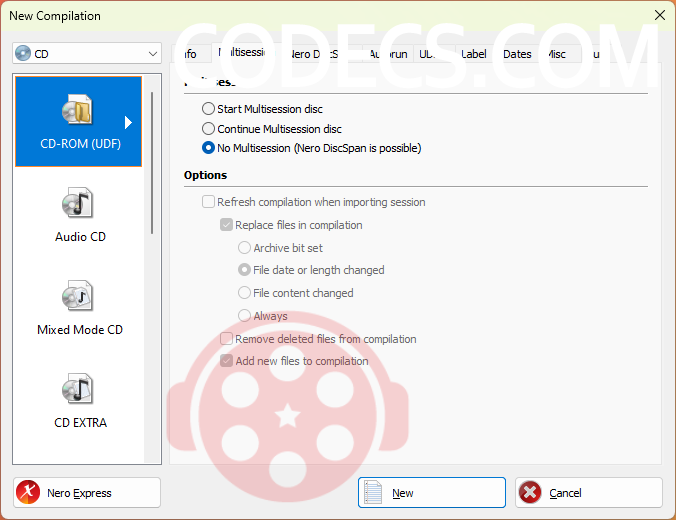Select the CD EXTRA compilation icon
Viewport: 676px width, 520px height.
tap(77, 389)
